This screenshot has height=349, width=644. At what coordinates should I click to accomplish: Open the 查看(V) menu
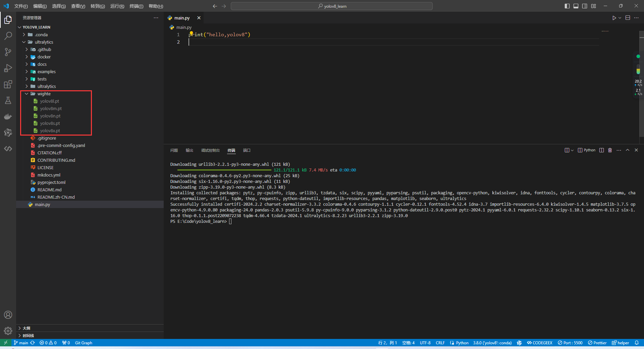(78, 6)
